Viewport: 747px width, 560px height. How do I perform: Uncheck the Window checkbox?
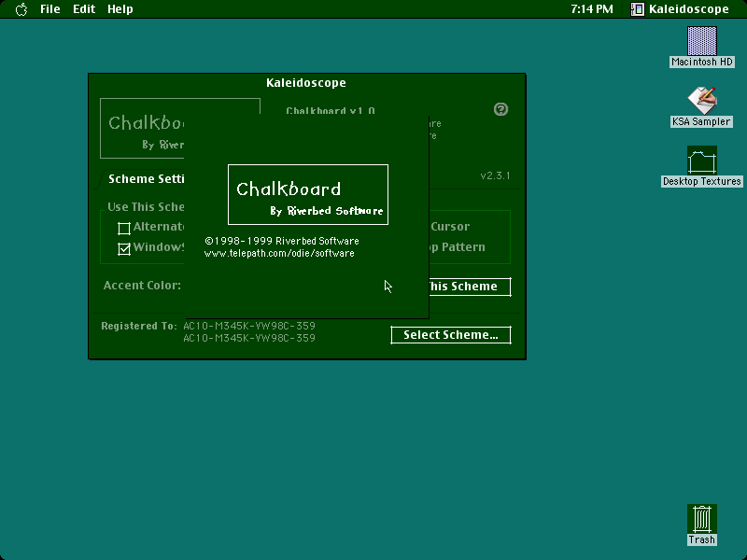[x=124, y=249]
